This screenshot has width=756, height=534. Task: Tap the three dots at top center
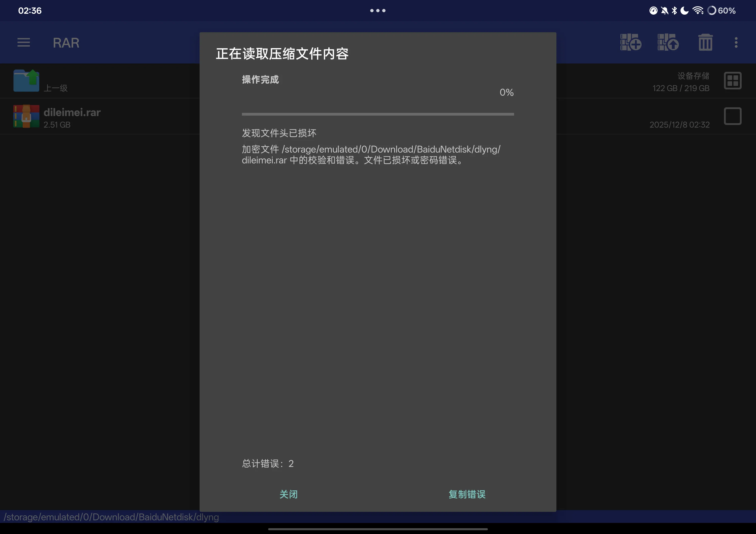378,11
